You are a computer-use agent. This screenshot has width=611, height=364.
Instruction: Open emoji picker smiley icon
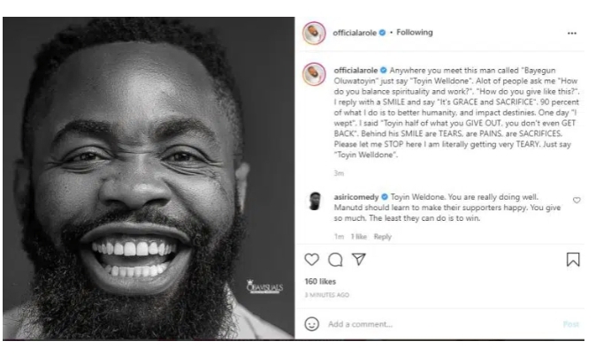click(312, 324)
